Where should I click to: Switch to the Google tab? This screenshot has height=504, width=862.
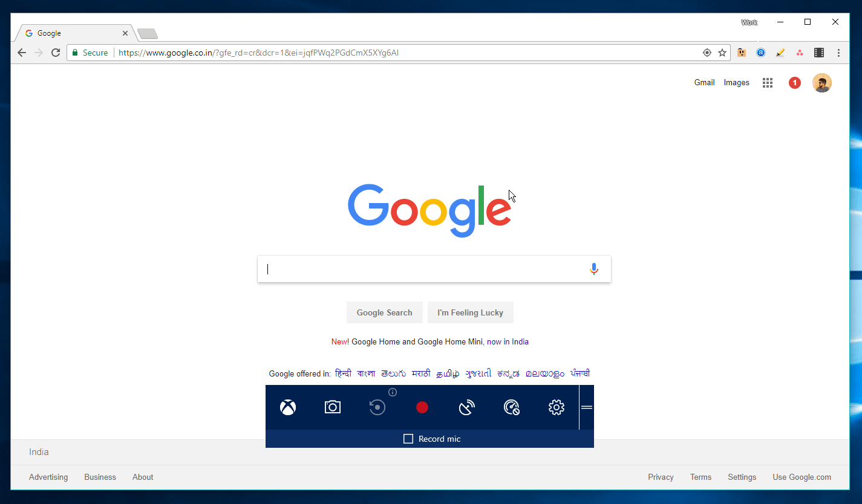point(67,33)
